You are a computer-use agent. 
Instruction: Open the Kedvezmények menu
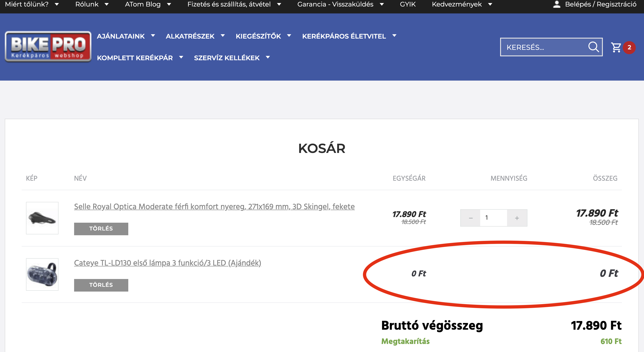pos(457,4)
